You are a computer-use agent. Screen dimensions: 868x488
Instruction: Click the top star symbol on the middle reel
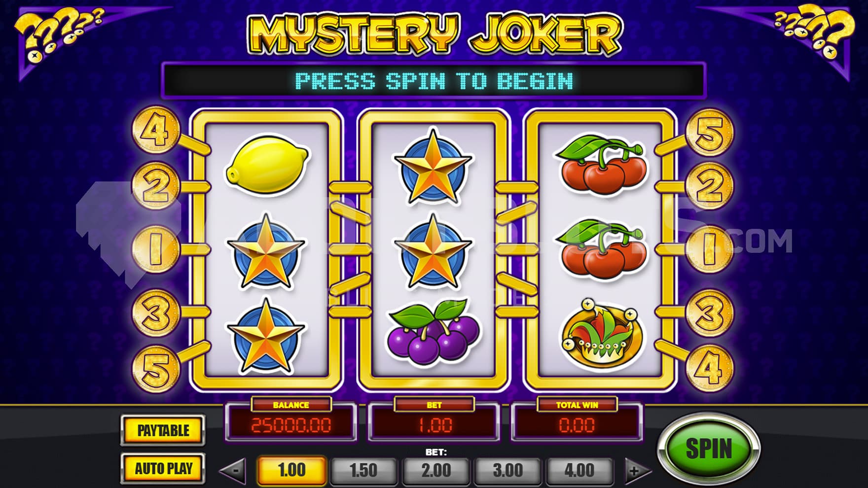click(433, 168)
